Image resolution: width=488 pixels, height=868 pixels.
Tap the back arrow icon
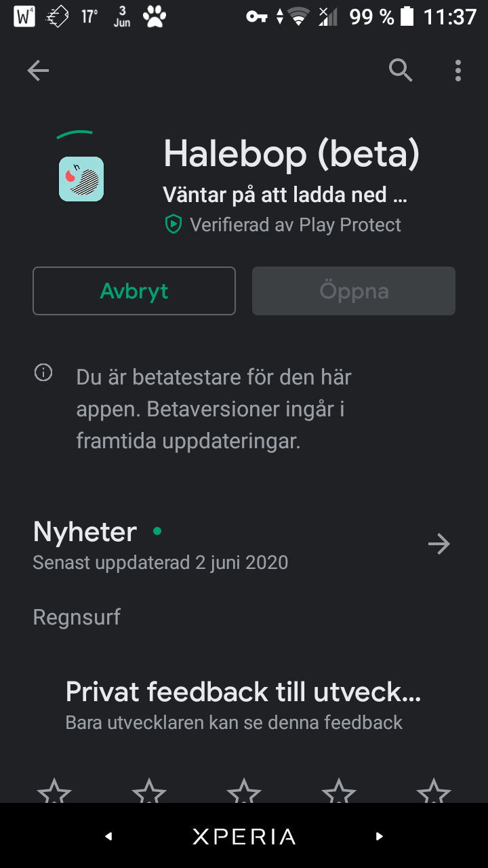click(x=38, y=71)
